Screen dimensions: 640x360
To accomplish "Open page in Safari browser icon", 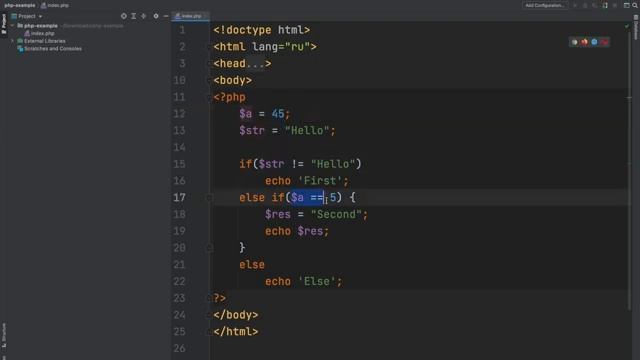I will click(594, 42).
